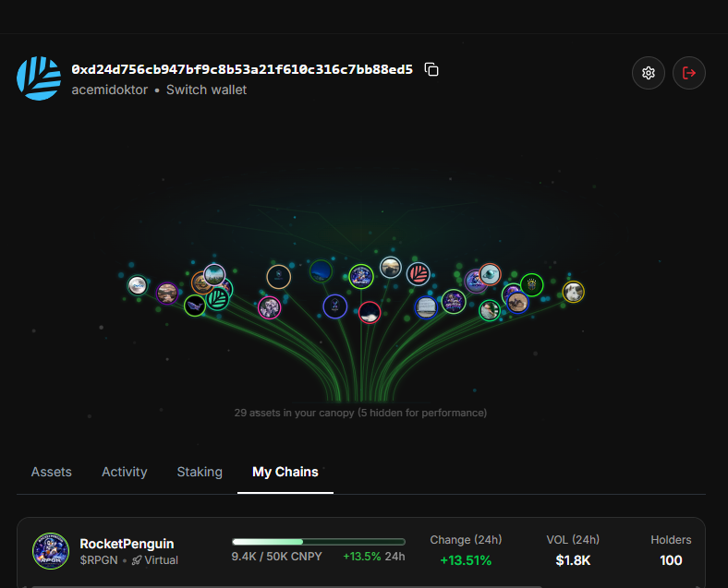Click the +13.51% Change (24h) value
The height and width of the screenshot is (588, 728).
(466, 560)
